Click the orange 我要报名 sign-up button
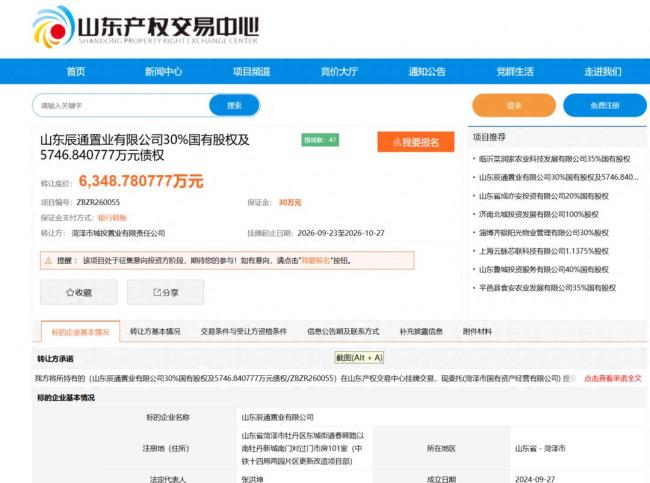 pyautogui.click(x=416, y=142)
